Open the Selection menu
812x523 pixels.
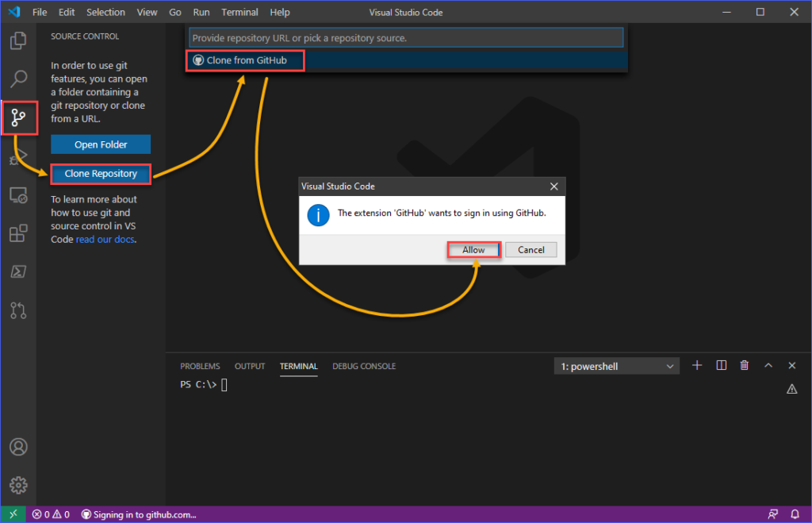point(105,12)
